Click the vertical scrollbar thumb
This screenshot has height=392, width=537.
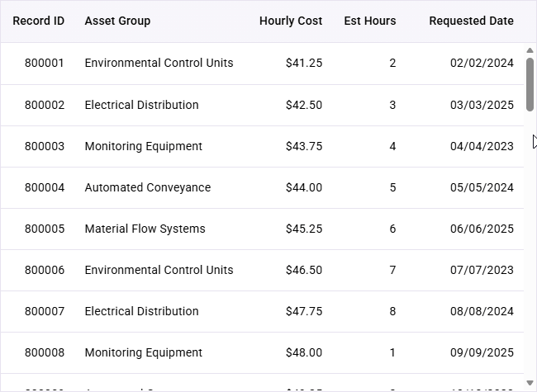pos(530,84)
